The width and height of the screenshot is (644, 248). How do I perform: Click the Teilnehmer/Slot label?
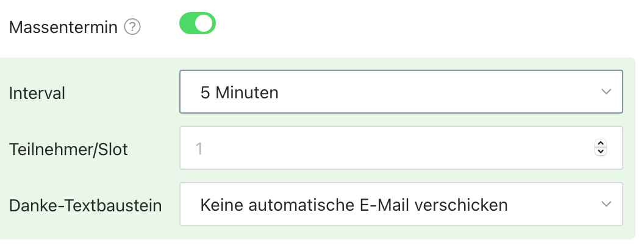pos(68,150)
